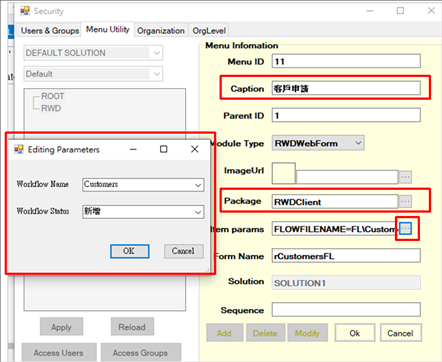The height and width of the screenshot is (362, 442).
Task: Click the ImageUrl preview box
Action: [284, 173]
